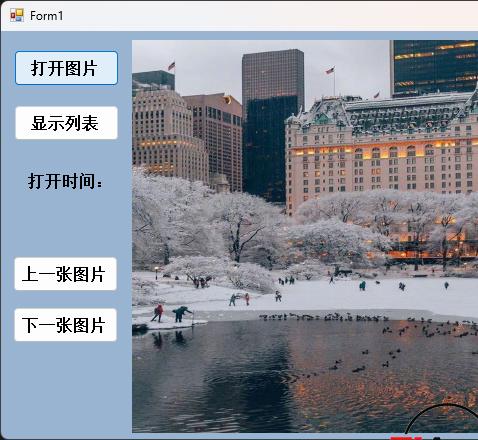This screenshot has height=440, width=478.
Task: Click the empty blue panel below 下一张图片
Action: pos(66,388)
